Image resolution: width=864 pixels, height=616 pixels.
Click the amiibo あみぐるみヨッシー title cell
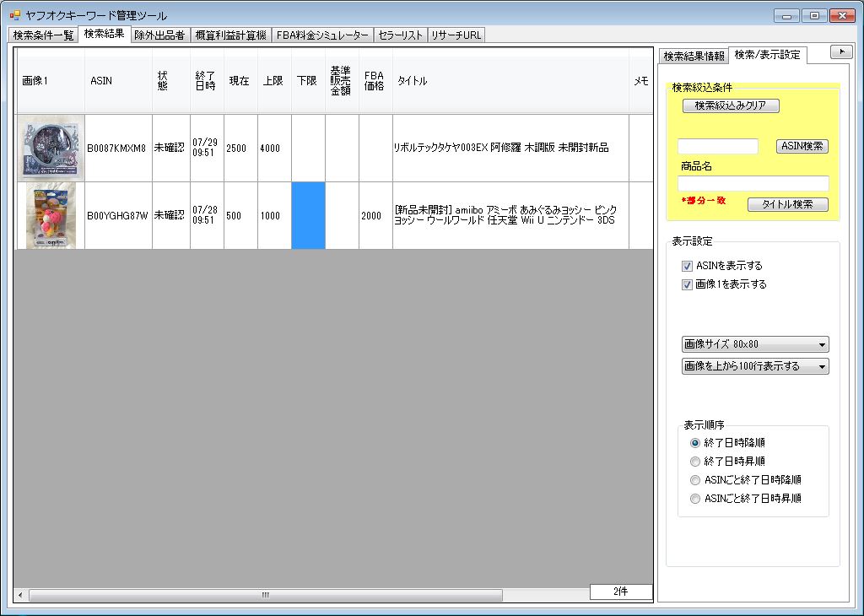[510, 216]
